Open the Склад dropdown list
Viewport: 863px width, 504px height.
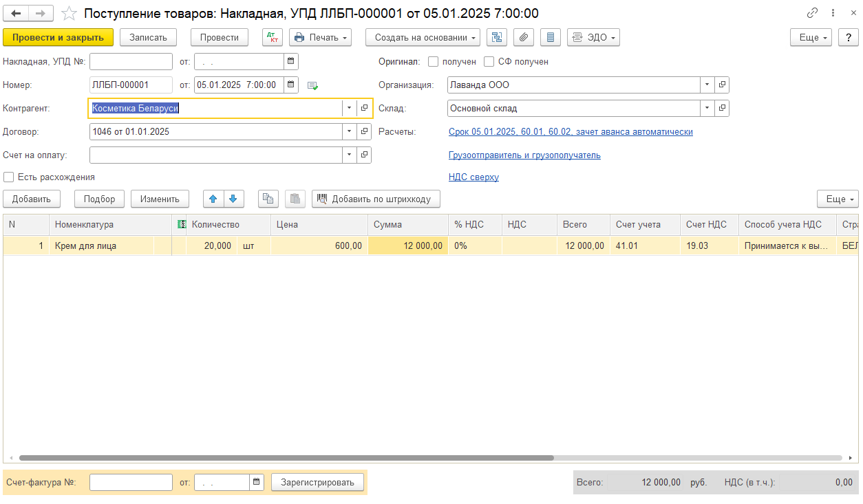click(707, 108)
